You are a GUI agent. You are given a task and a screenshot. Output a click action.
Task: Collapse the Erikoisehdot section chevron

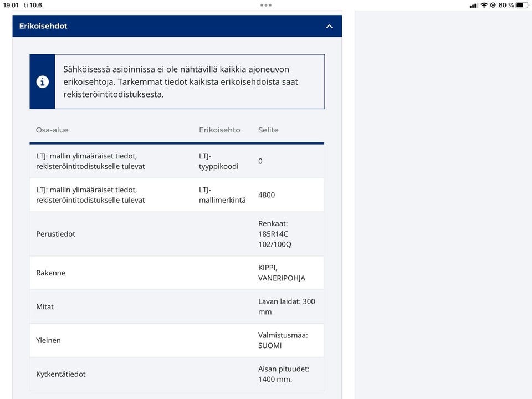[x=329, y=26]
